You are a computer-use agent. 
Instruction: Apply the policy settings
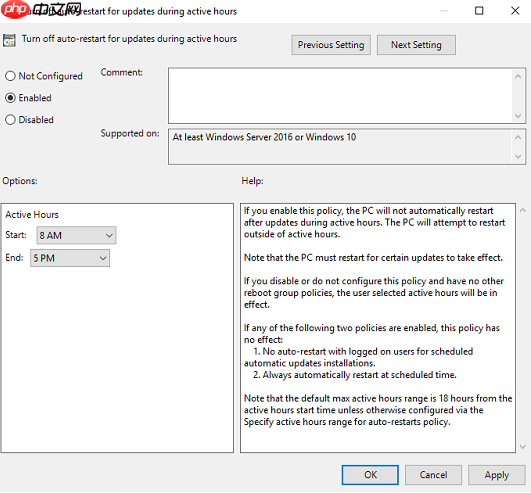pyautogui.click(x=496, y=475)
